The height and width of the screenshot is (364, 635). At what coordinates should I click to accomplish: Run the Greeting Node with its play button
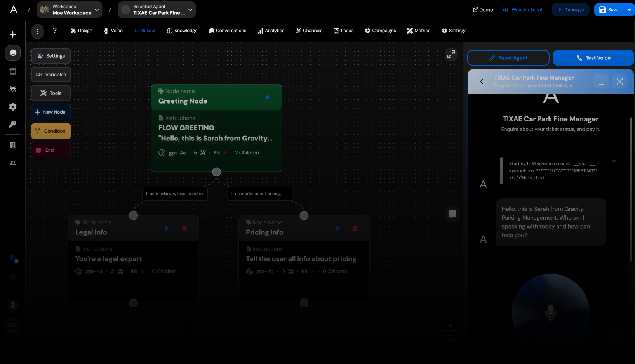[268, 97]
